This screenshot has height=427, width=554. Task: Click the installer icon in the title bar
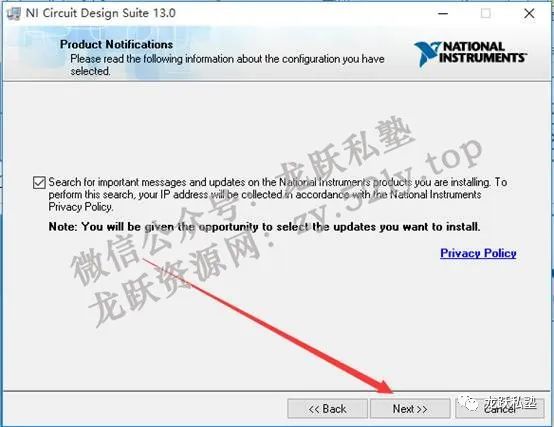[13, 13]
